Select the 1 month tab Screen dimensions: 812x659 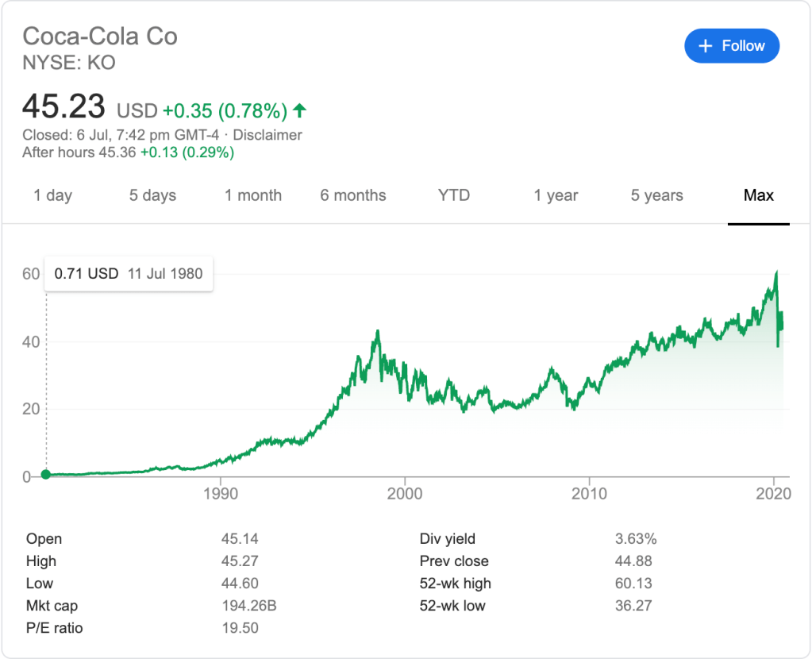(252, 195)
